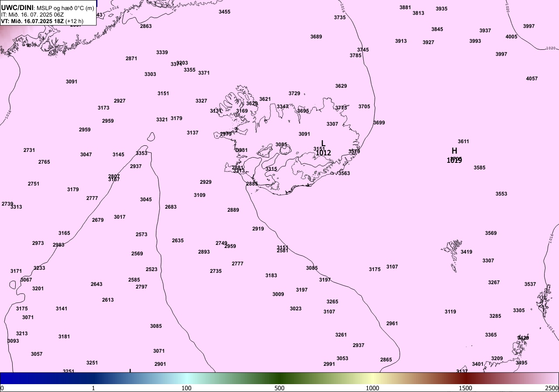Image resolution: width=559 pixels, height=392 pixels.
Task: Click the color scale tick labeled 500
Action: (279, 388)
